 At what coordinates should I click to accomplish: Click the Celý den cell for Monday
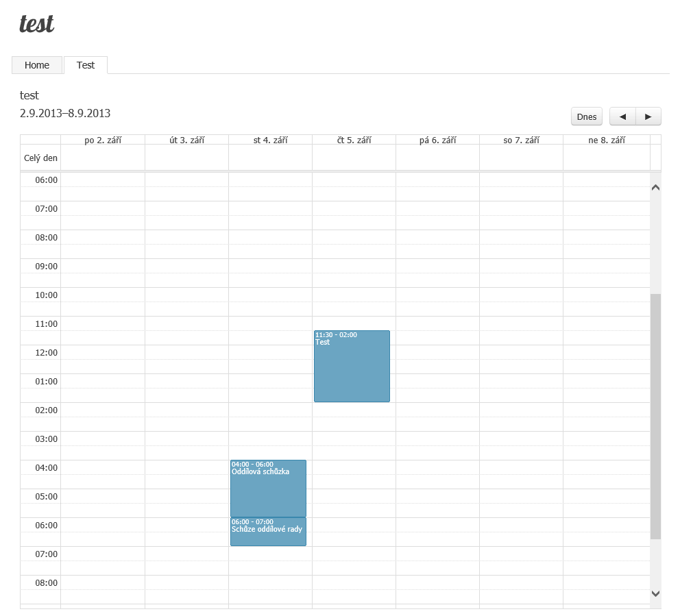(x=103, y=158)
